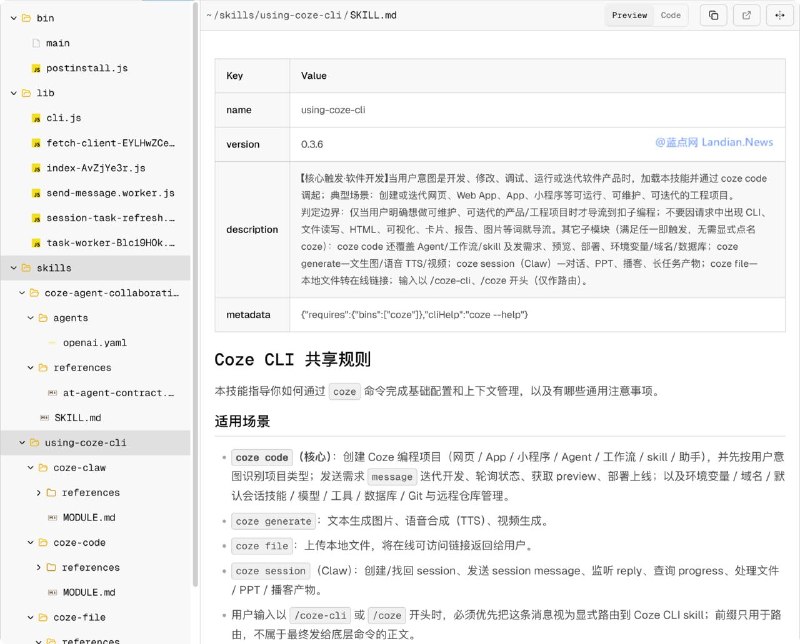Click the '适用场景' heading
800x644 pixels.
242,422
